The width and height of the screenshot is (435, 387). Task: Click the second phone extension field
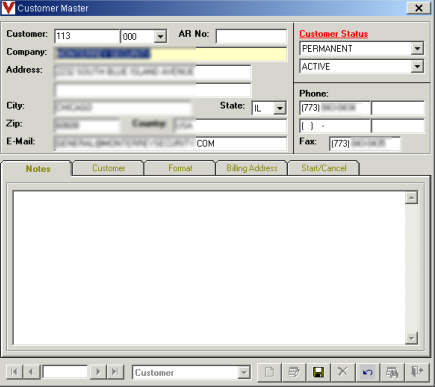coord(398,126)
